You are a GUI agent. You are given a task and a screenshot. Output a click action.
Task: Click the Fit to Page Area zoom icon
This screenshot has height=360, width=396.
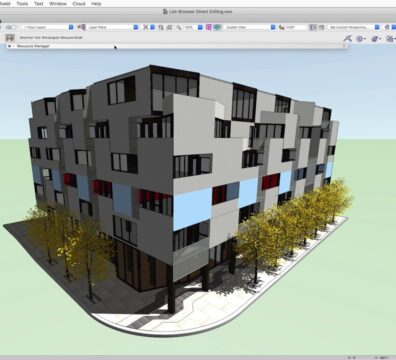click(x=169, y=27)
